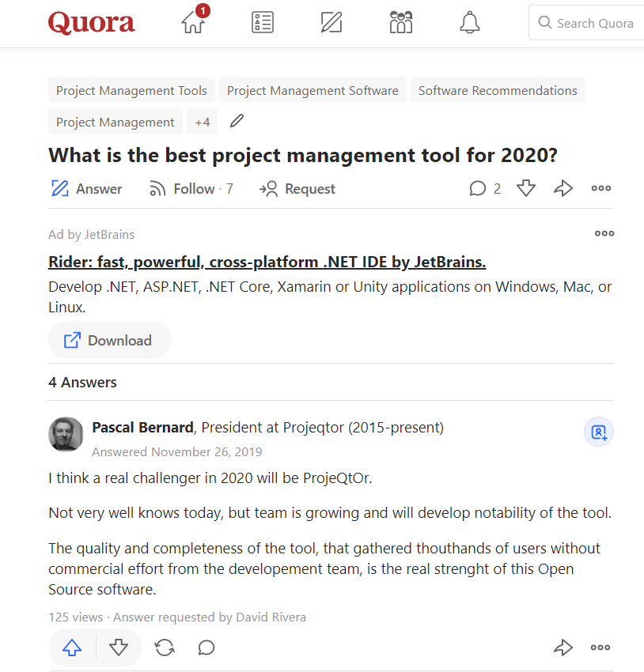Viewport: 644px width, 672px height.
Task: Share the question arrow icon
Action: [x=563, y=188]
